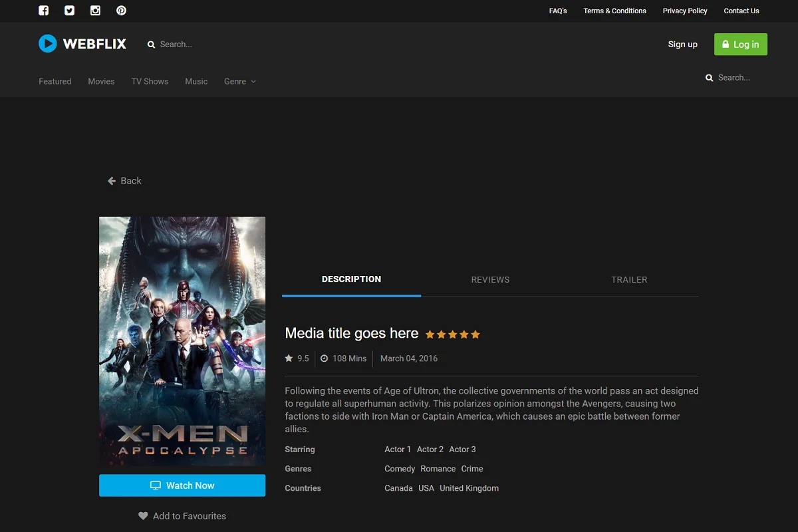Open the Privacy Policy link

(685, 11)
